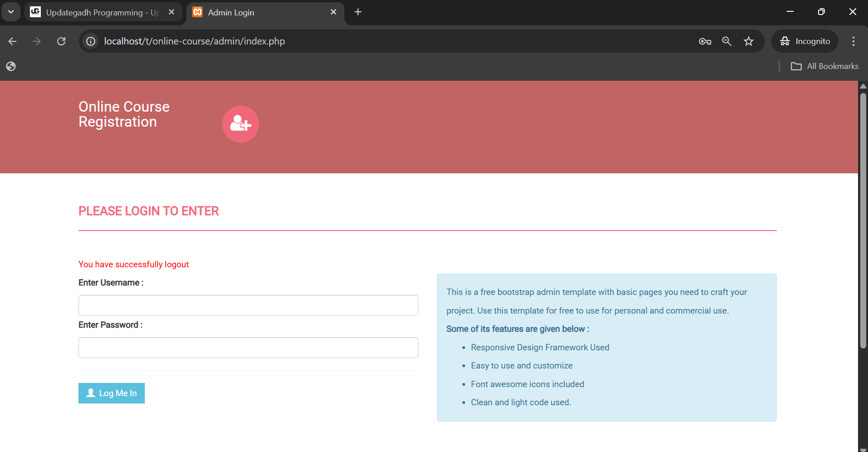Open a new browser tab

tap(358, 12)
